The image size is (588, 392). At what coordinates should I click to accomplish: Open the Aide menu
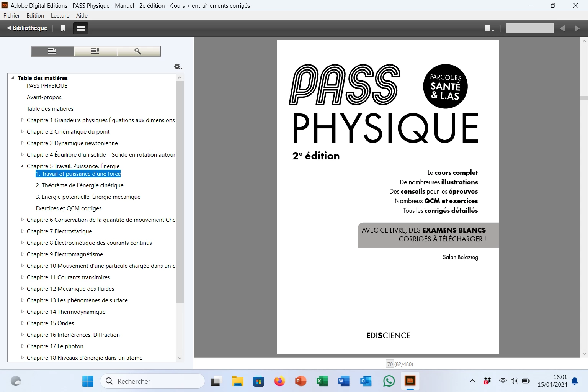tap(82, 16)
